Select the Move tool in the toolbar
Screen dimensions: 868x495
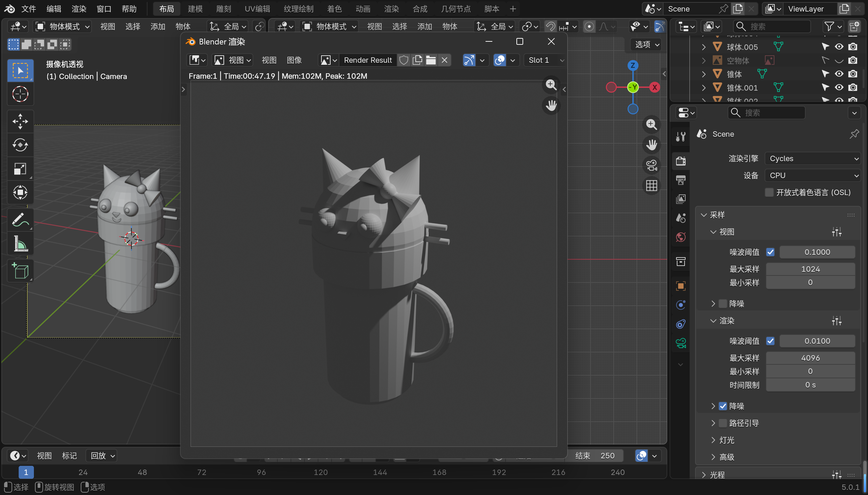tap(20, 121)
